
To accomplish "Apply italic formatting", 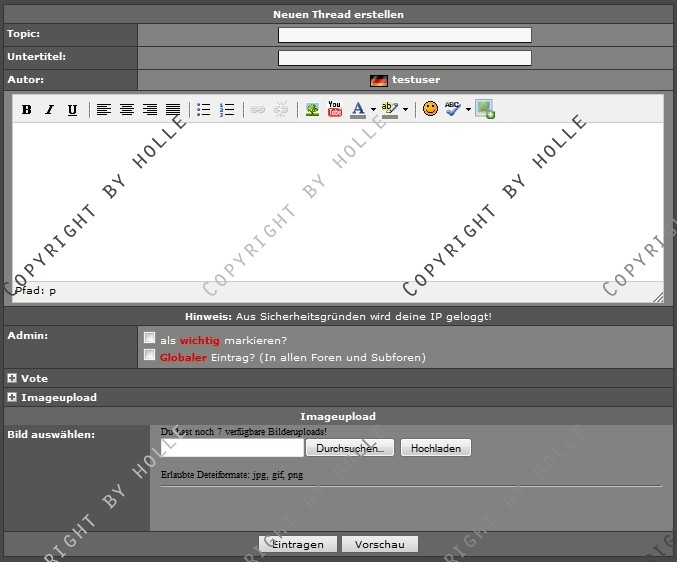I will click(x=49, y=110).
